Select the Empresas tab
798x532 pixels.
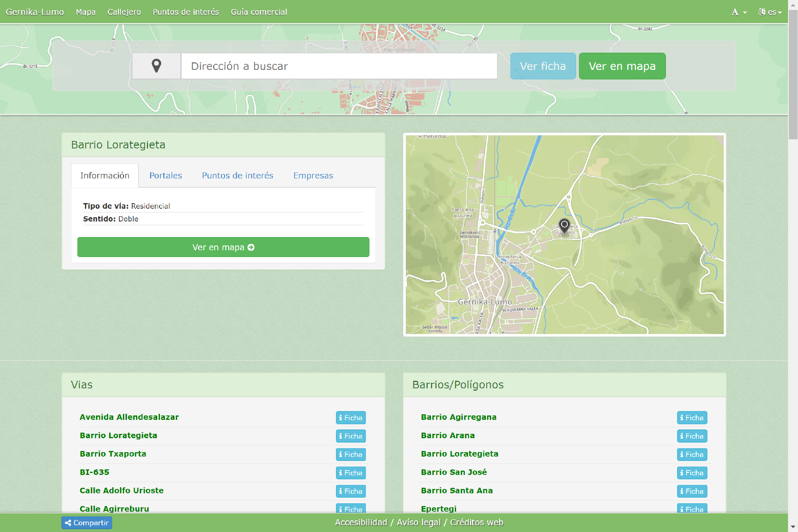(x=313, y=176)
